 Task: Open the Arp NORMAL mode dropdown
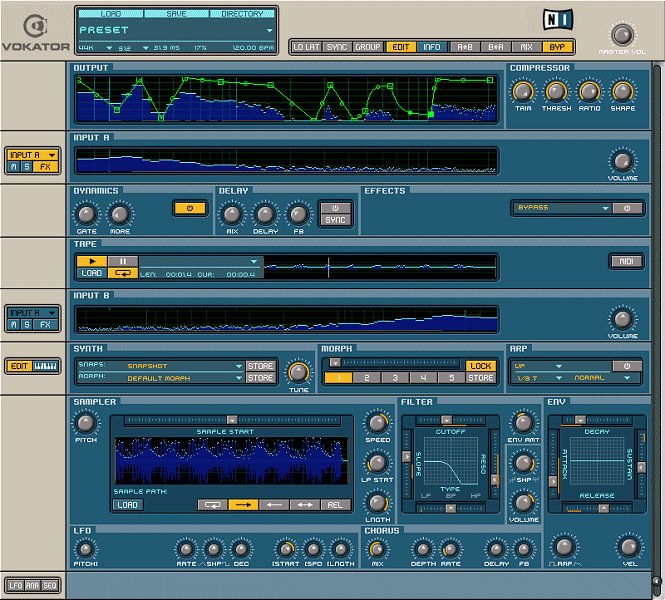pyautogui.click(x=627, y=378)
